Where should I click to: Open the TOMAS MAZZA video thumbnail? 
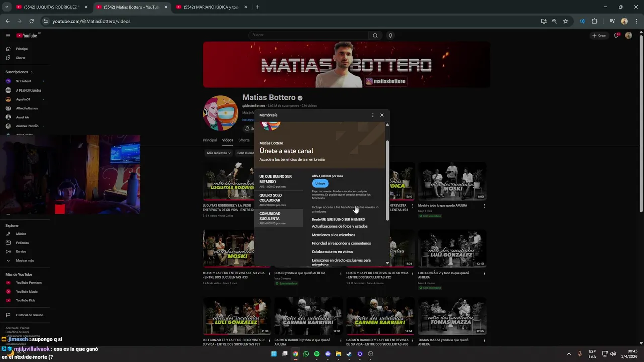(452, 316)
